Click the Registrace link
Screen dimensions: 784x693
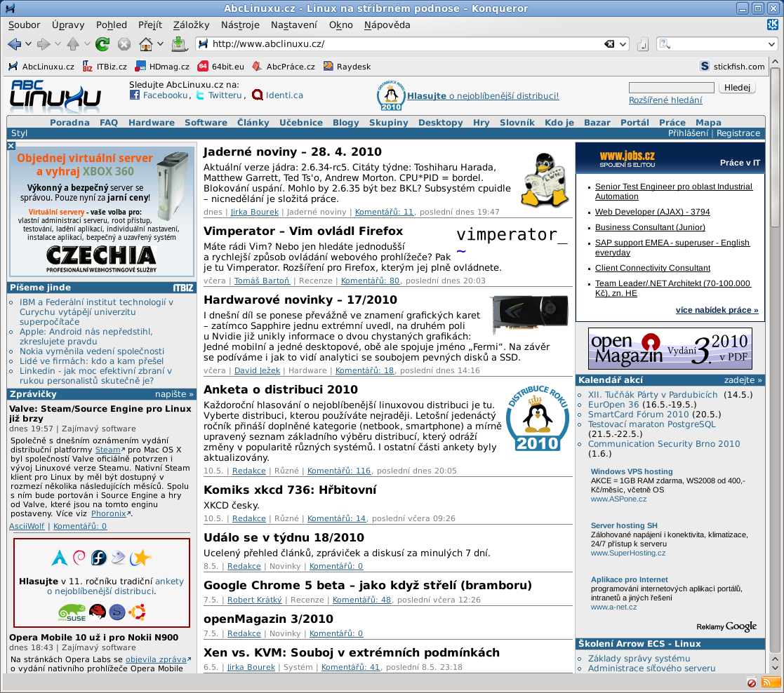(x=738, y=133)
